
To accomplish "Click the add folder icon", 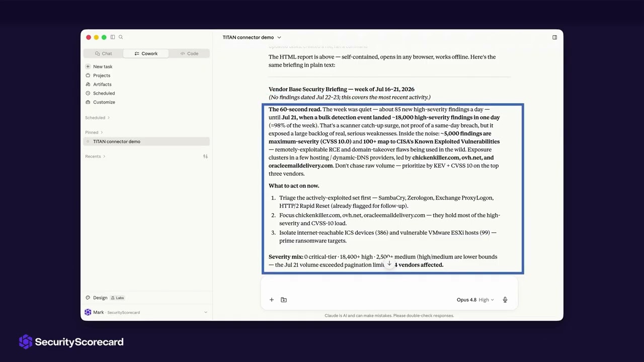I will coord(284,300).
